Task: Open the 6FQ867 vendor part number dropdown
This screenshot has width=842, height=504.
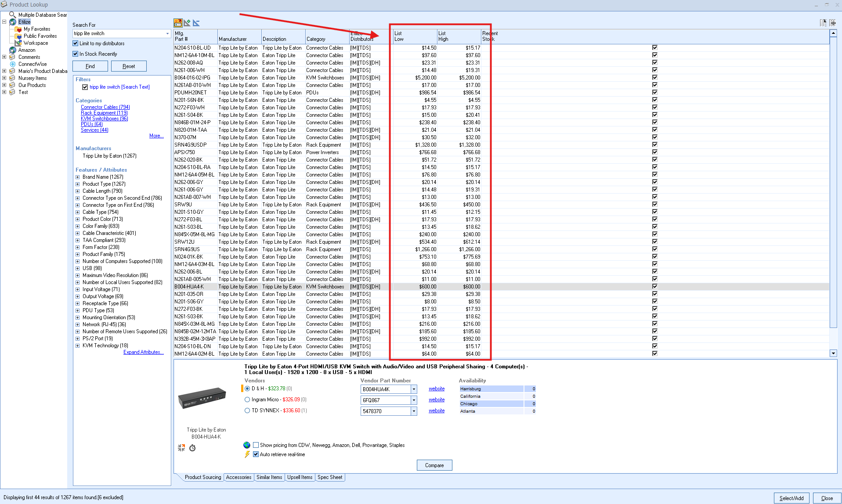Action: click(414, 400)
